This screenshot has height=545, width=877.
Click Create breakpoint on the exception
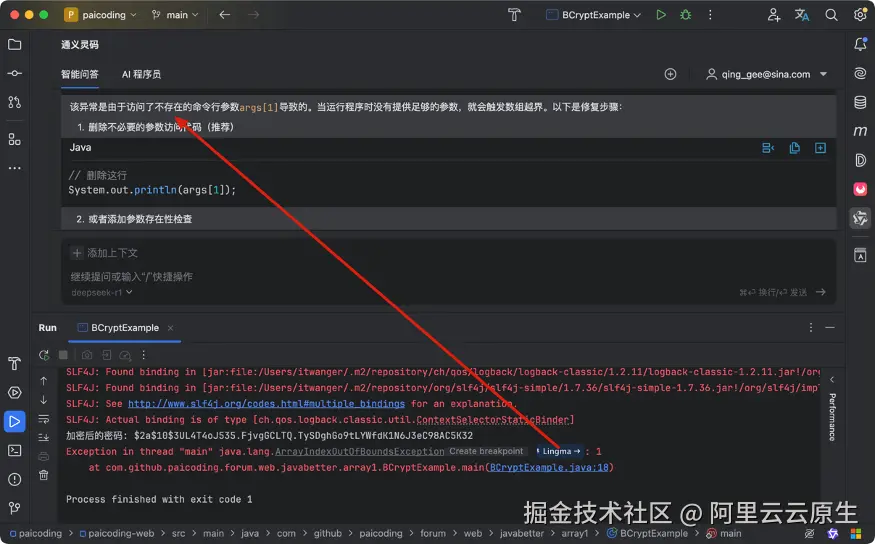click(x=486, y=452)
